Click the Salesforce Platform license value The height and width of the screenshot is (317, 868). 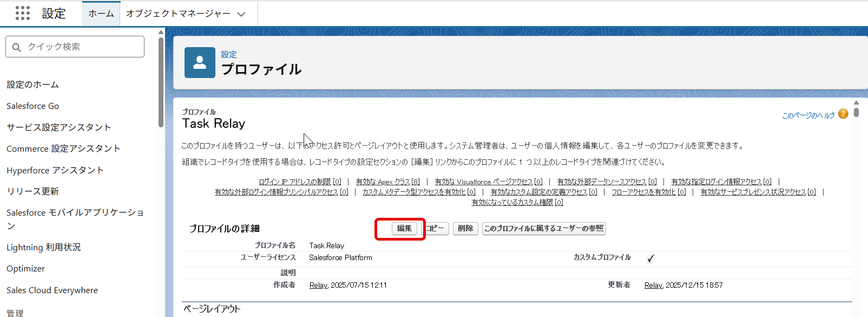click(340, 257)
